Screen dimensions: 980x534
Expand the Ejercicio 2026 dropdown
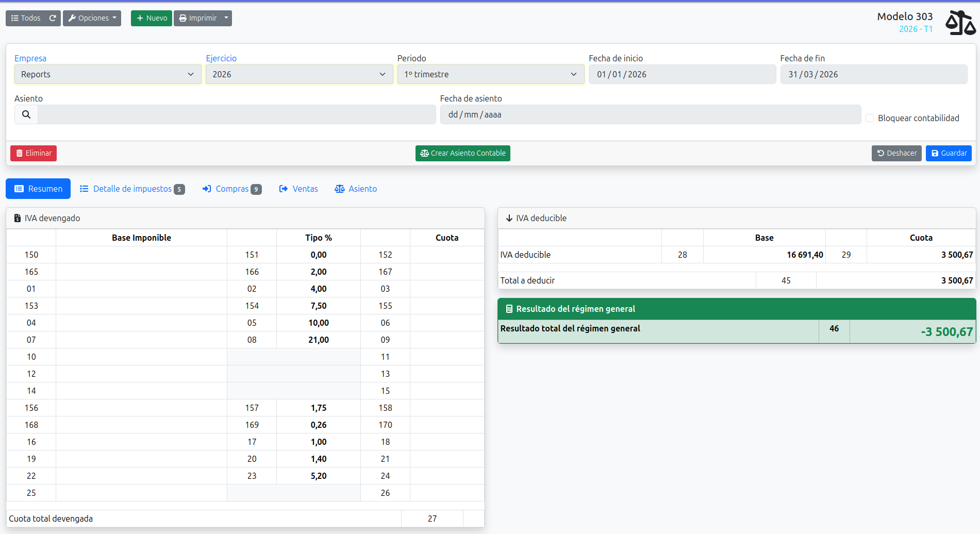pyautogui.click(x=299, y=74)
